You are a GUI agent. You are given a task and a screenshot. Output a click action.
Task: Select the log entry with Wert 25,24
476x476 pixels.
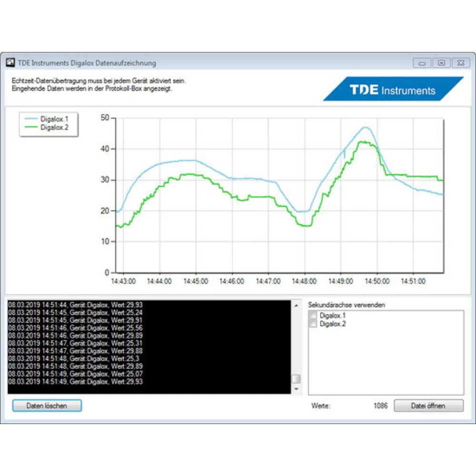click(x=75, y=312)
